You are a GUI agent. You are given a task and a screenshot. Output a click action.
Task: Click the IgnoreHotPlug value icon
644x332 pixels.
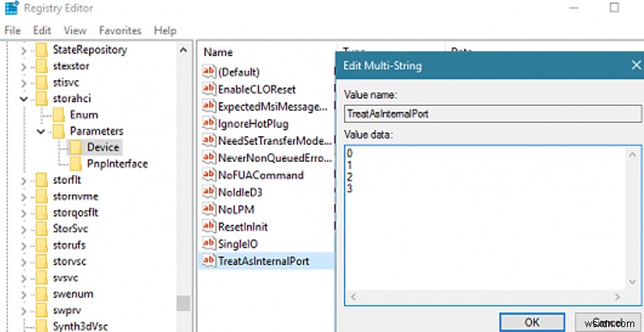point(208,124)
